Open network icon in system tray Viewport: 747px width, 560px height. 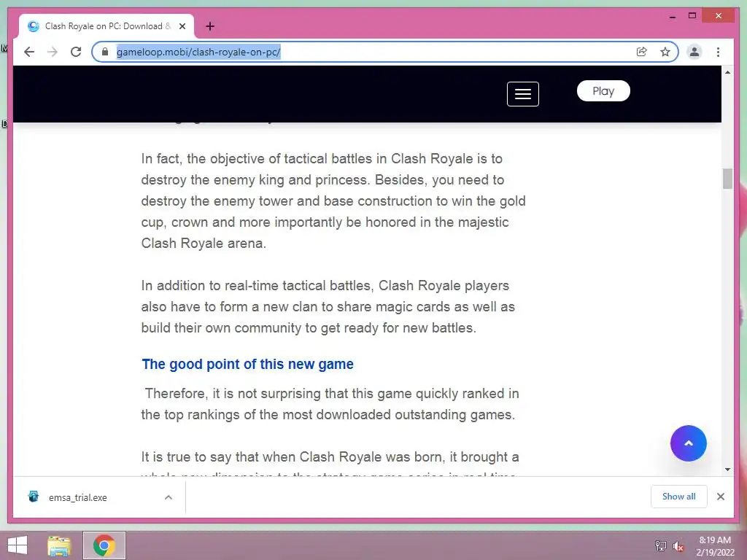660,545
